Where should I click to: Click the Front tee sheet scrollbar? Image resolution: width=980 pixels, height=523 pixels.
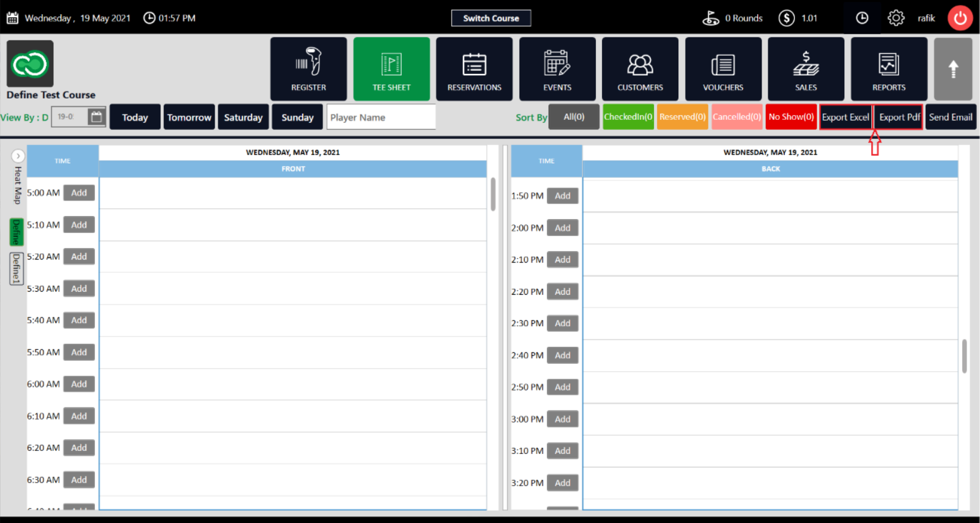coord(493,195)
